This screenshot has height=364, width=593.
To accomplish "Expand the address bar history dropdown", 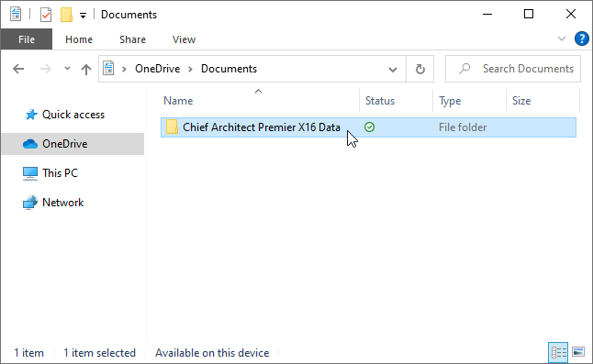I will (393, 69).
